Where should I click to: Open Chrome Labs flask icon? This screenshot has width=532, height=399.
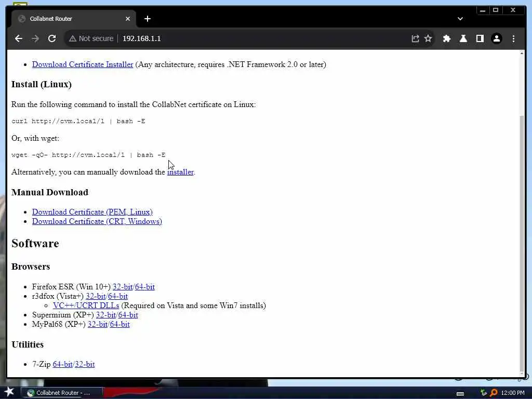(x=463, y=38)
